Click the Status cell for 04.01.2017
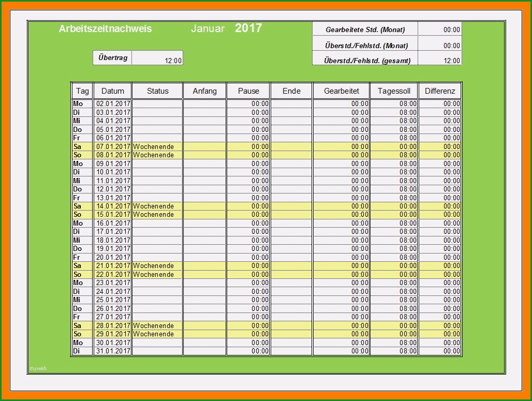532x401 pixels. tap(157, 121)
